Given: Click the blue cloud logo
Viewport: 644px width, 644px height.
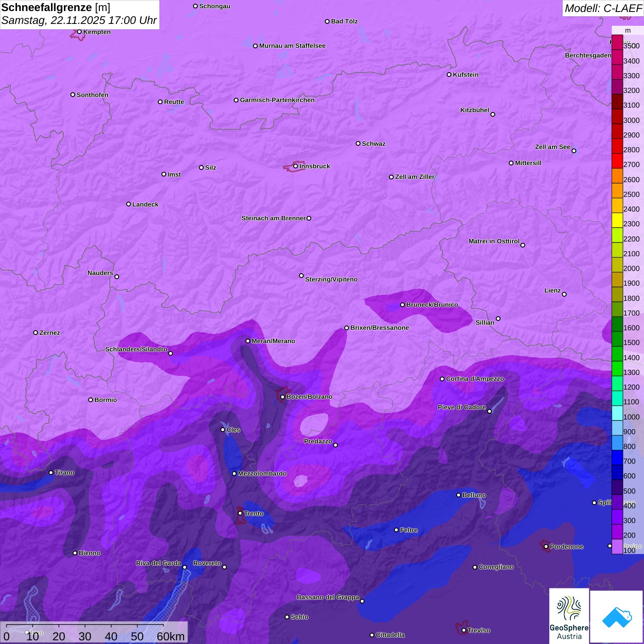Looking at the screenshot, I should (617, 616).
